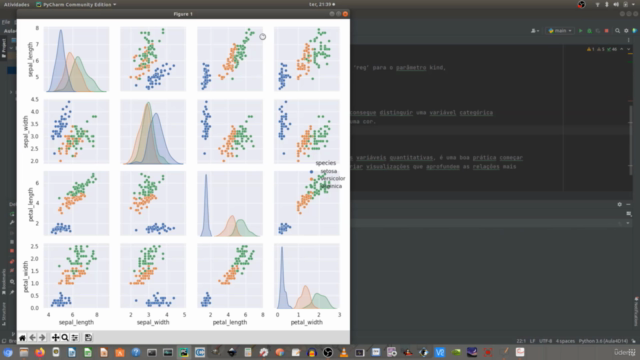Image resolution: width=640 pixels, height=360 pixels.
Task: Open the Project tool window tab
Action: click(4, 48)
